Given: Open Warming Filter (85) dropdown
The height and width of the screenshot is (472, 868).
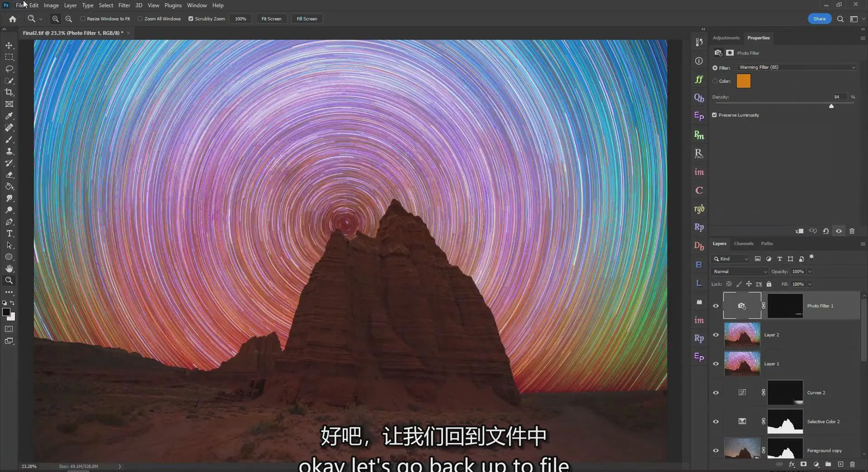Looking at the screenshot, I should 797,67.
